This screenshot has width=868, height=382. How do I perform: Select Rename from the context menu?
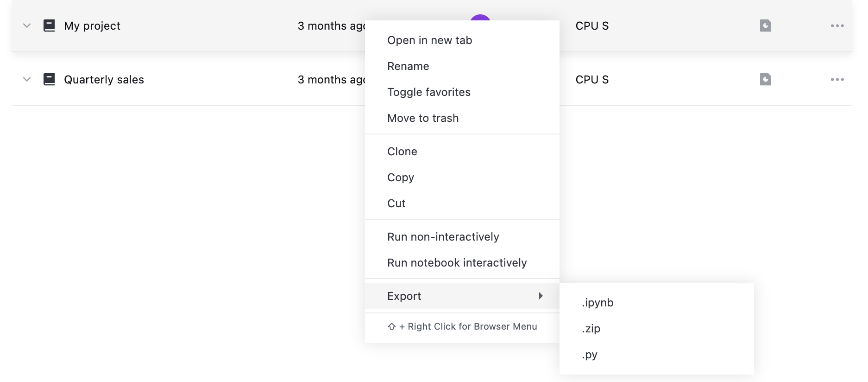coord(408,66)
